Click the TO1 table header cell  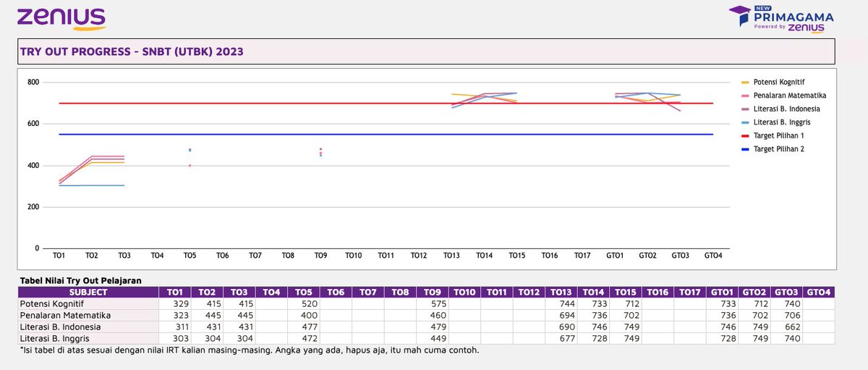(175, 292)
